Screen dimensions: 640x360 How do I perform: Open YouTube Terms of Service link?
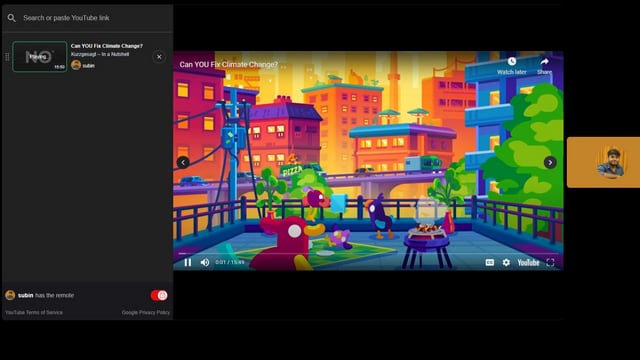click(34, 313)
